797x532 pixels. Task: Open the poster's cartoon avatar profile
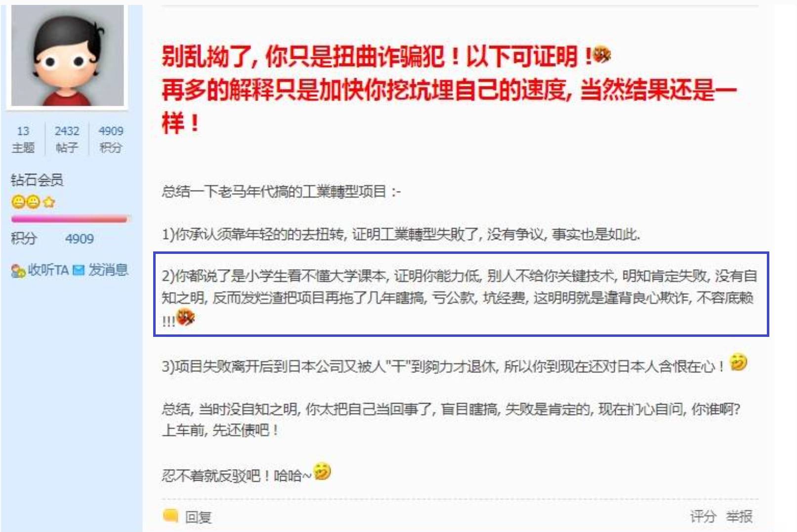click(68, 55)
